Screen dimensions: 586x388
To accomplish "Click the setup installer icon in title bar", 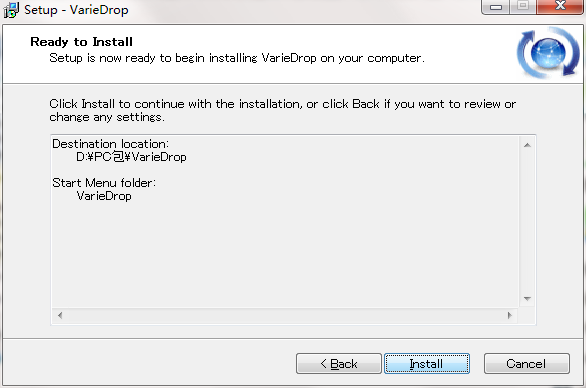I will pyautogui.click(x=11, y=10).
